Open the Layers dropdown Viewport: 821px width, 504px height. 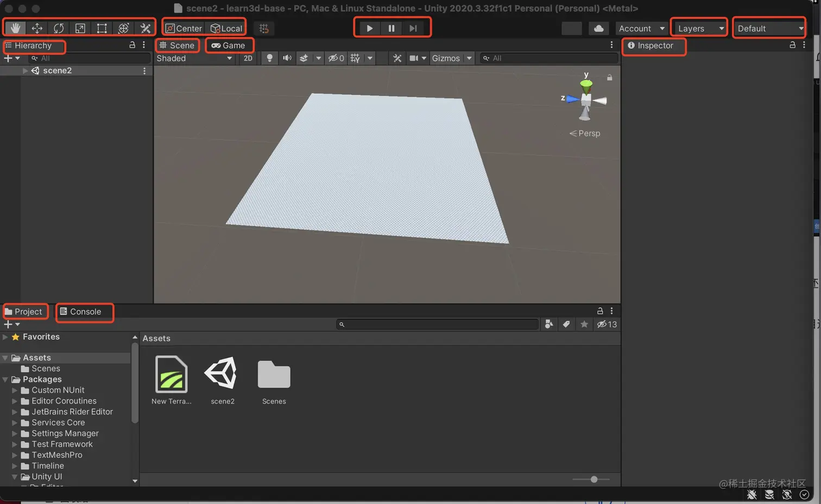tap(700, 28)
